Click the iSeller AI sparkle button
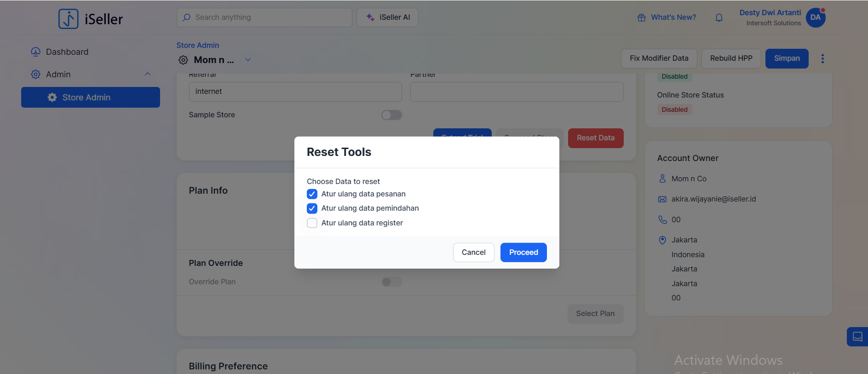The image size is (868, 374). point(387,17)
